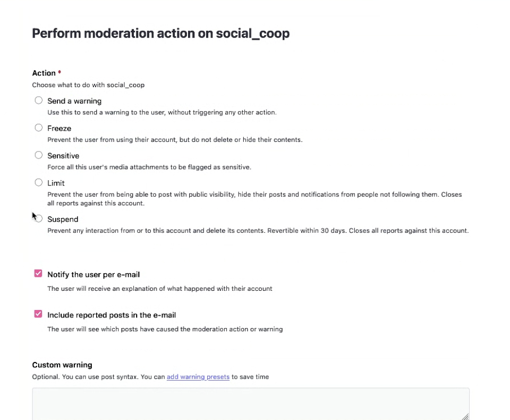The height and width of the screenshot is (420, 510).
Task: Click the "Sensitive" option label text
Action: tap(63, 156)
